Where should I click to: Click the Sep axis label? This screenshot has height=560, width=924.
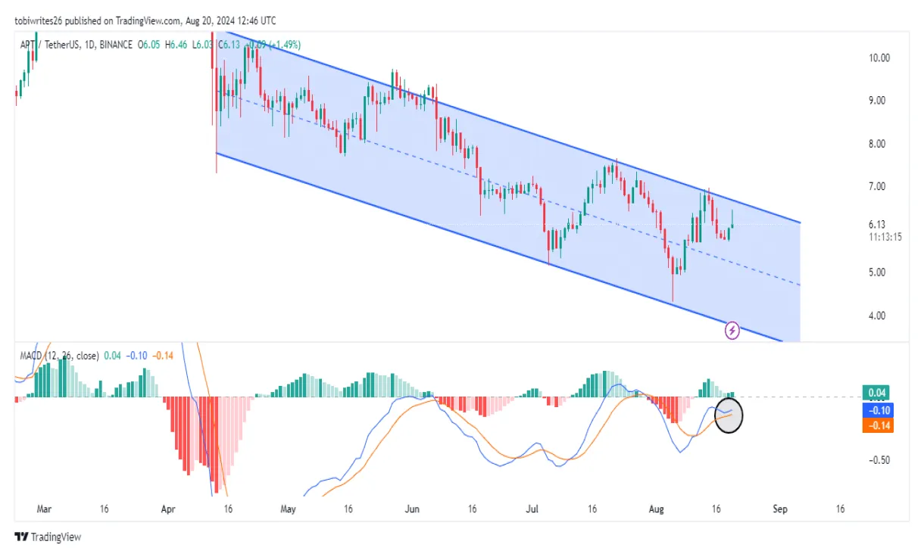coord(780,509)
